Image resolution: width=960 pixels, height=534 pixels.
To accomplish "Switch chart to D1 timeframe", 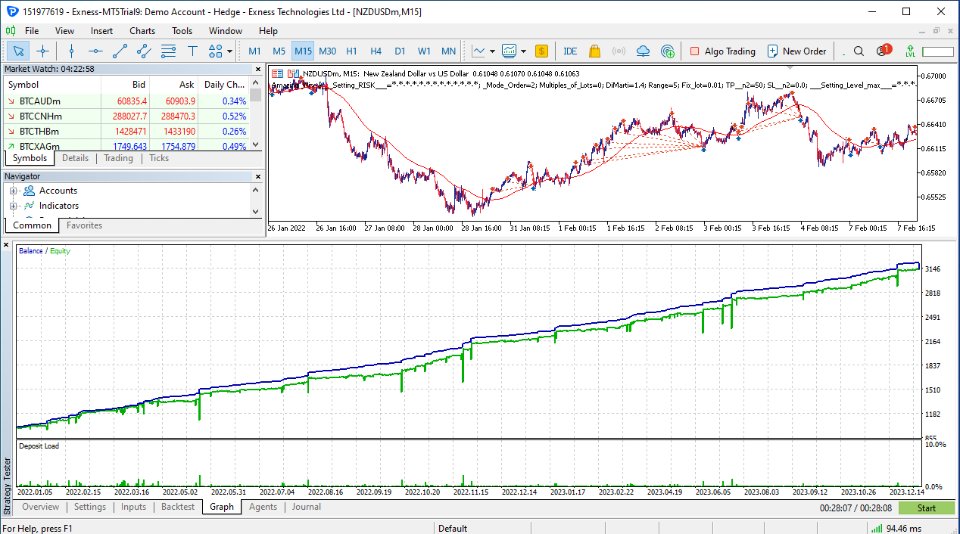I will (400, 51).
